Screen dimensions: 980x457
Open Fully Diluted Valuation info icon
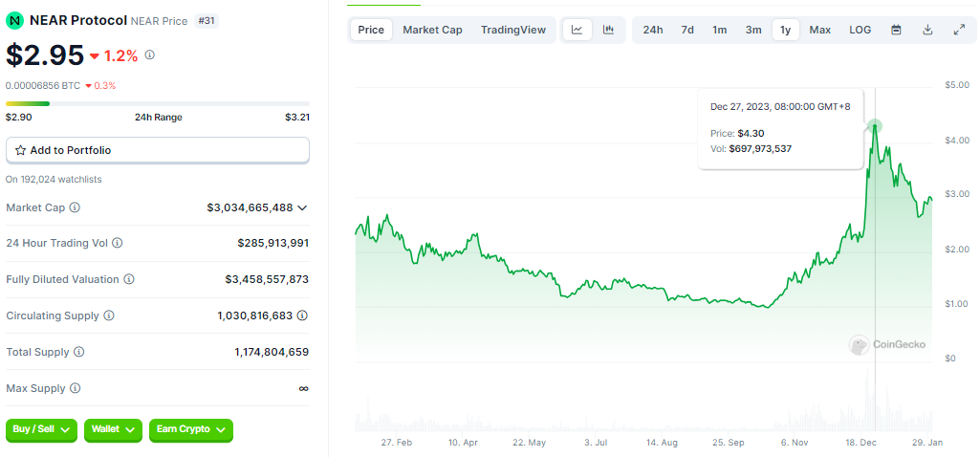pyautogui.click(x=129, y=279)
